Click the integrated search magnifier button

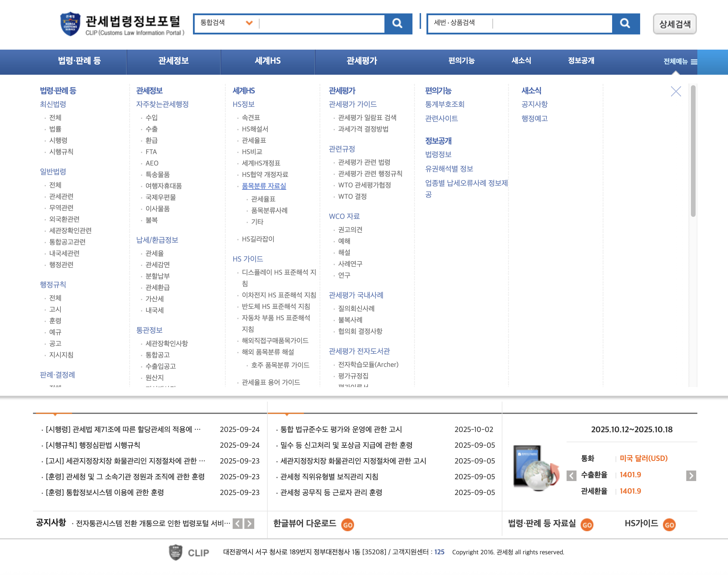[x=397, y=23]
